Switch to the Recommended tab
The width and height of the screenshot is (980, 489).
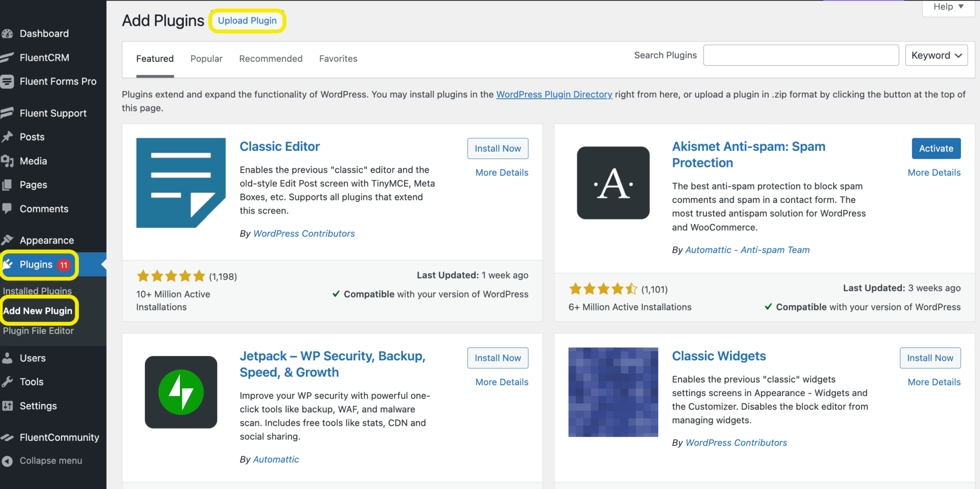(271, 59)
